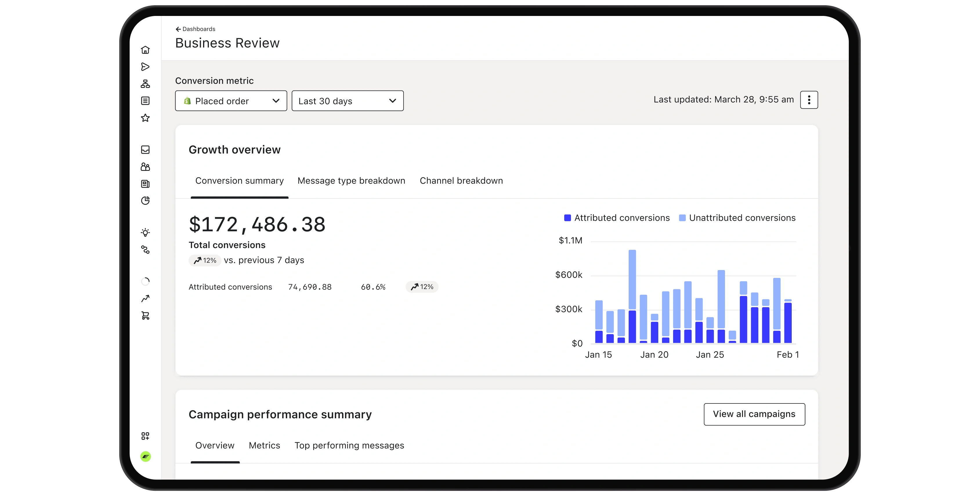Open the people audience sidebar icon
This screenshot has height=496, width=980.
145,167
